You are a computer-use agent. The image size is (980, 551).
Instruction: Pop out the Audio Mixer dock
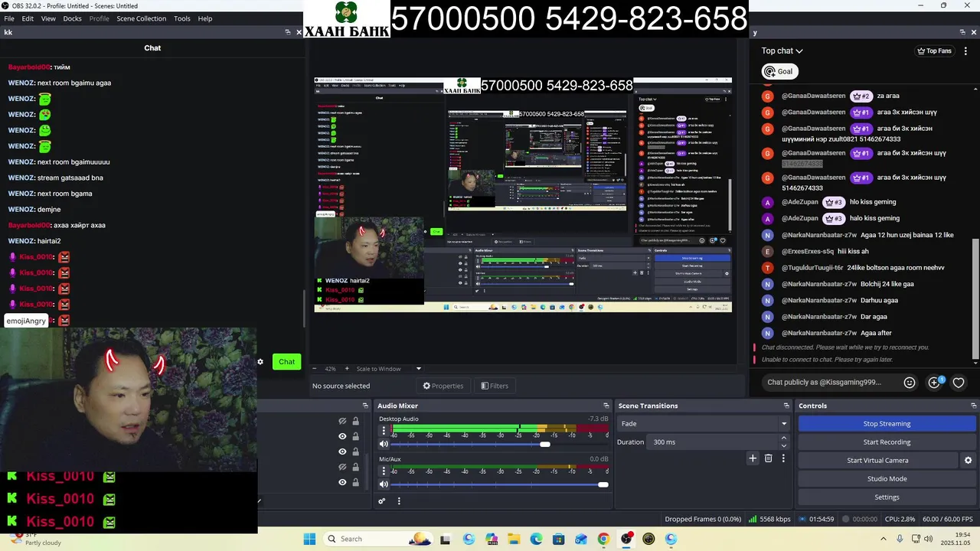(606, 406)
